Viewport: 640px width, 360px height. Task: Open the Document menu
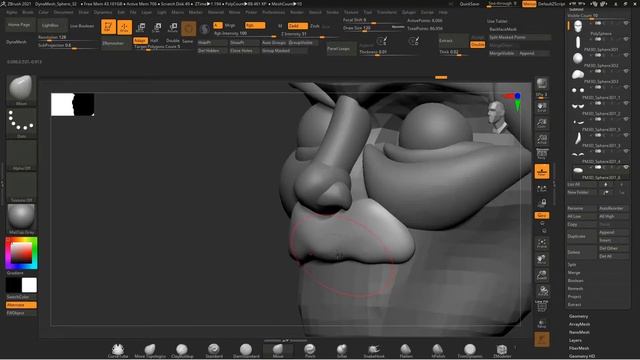[x=64, y=12]
